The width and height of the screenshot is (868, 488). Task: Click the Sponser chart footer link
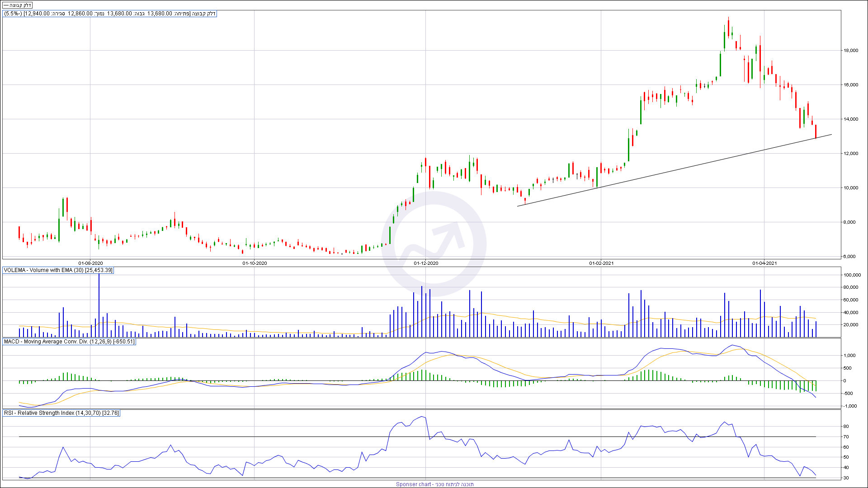tap(434, 484)
